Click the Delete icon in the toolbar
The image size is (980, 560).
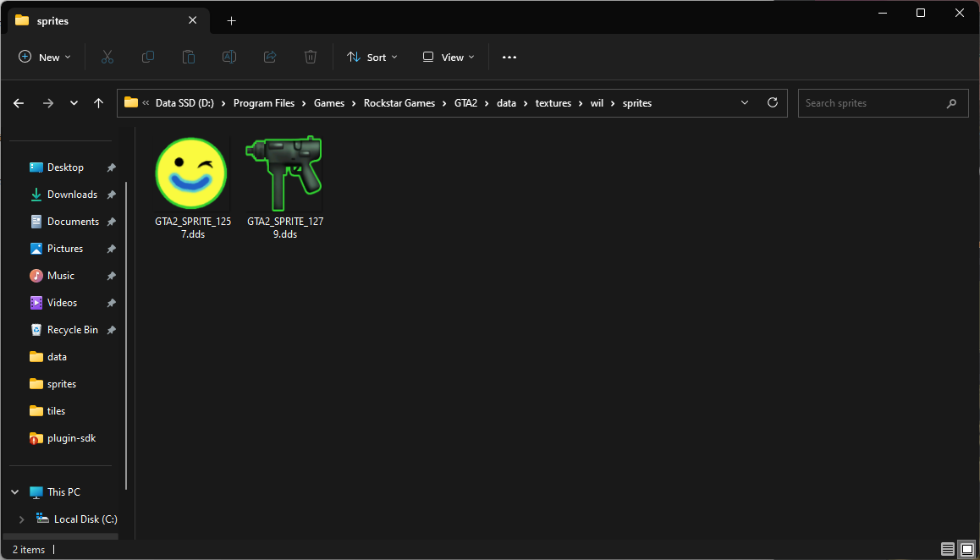[310, 57]
